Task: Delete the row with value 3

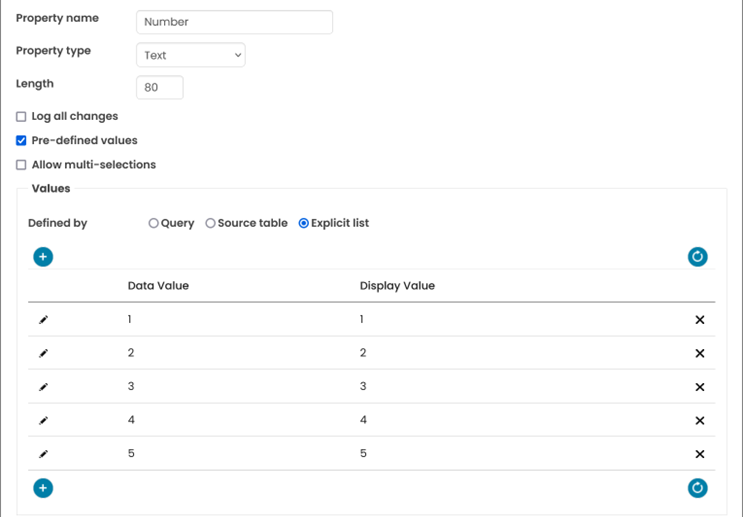Action: (x=699, y=387)
